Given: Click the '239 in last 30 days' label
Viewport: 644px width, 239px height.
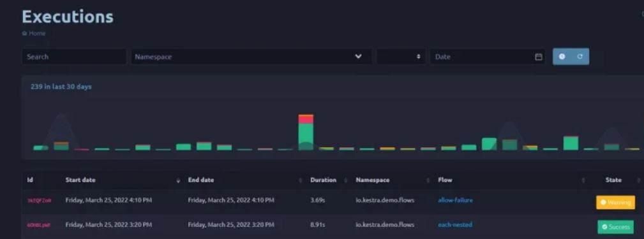Looking at the screenshot, I should pyautogui.click(x=61, y=87).
